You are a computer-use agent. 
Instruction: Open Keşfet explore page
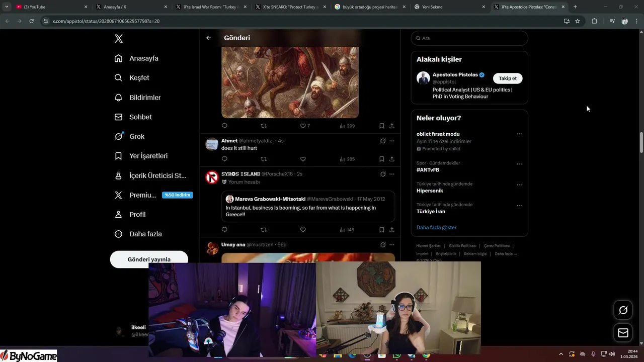[x=132, y=78]
